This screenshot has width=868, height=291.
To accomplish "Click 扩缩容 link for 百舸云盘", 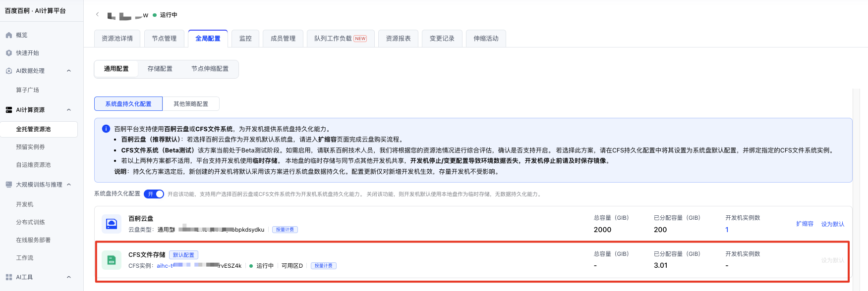I will [x=805, y=224].
